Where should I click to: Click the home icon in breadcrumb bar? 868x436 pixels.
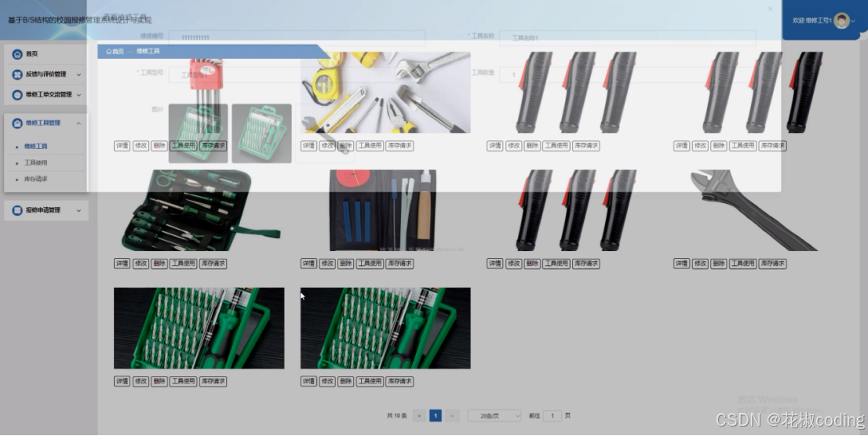[109, 52]
